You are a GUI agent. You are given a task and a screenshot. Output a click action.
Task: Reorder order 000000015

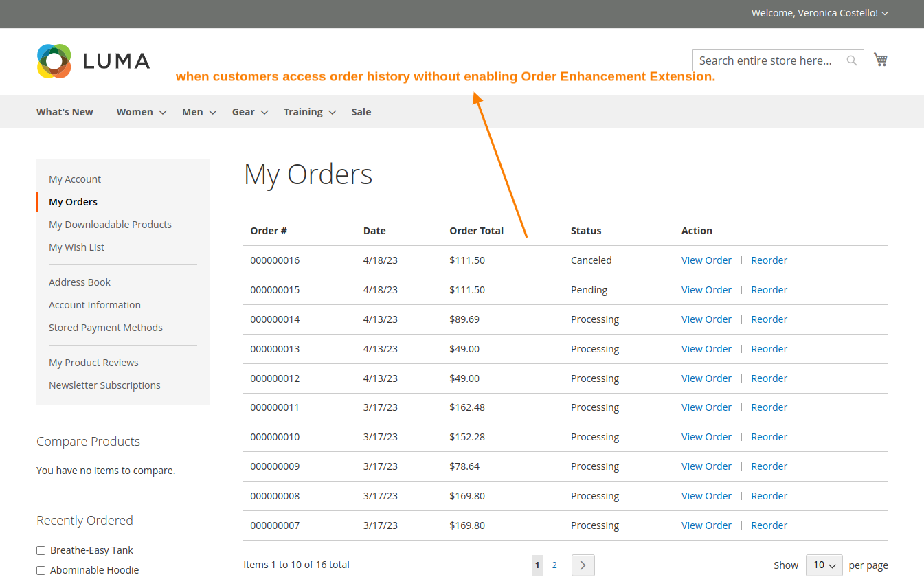coord(769,289)
